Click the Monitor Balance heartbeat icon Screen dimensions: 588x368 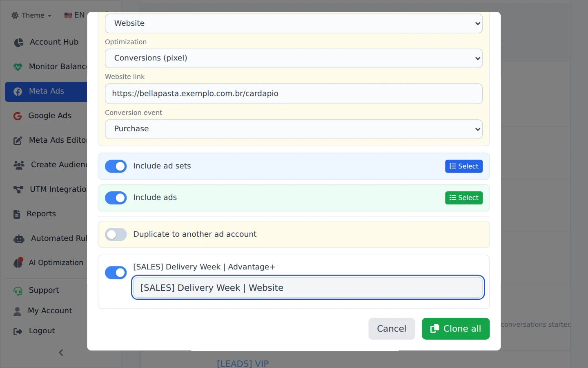tap(18, 67)
